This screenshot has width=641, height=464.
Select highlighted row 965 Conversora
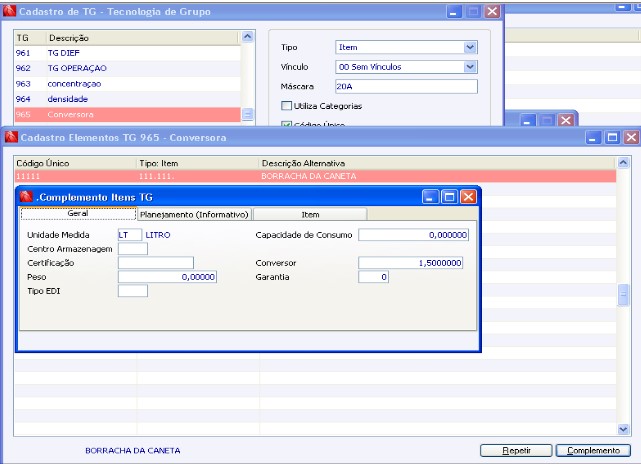[128, 114]
